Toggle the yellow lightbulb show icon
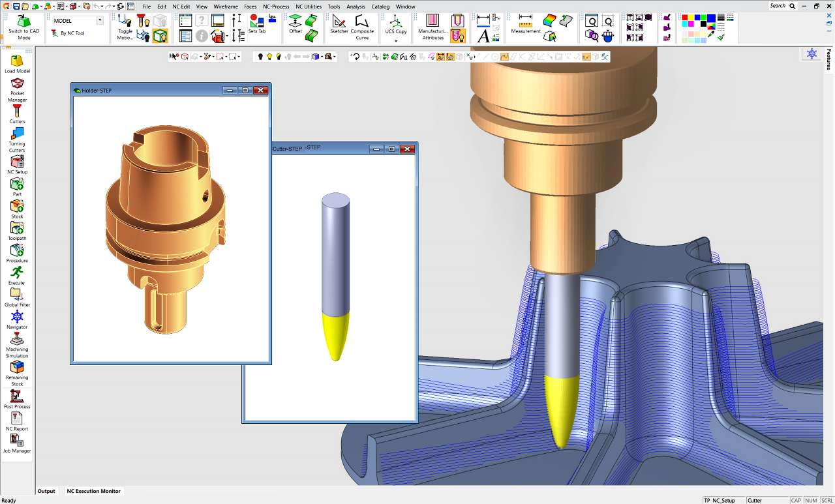835x504 pixels. click(269, 57)
